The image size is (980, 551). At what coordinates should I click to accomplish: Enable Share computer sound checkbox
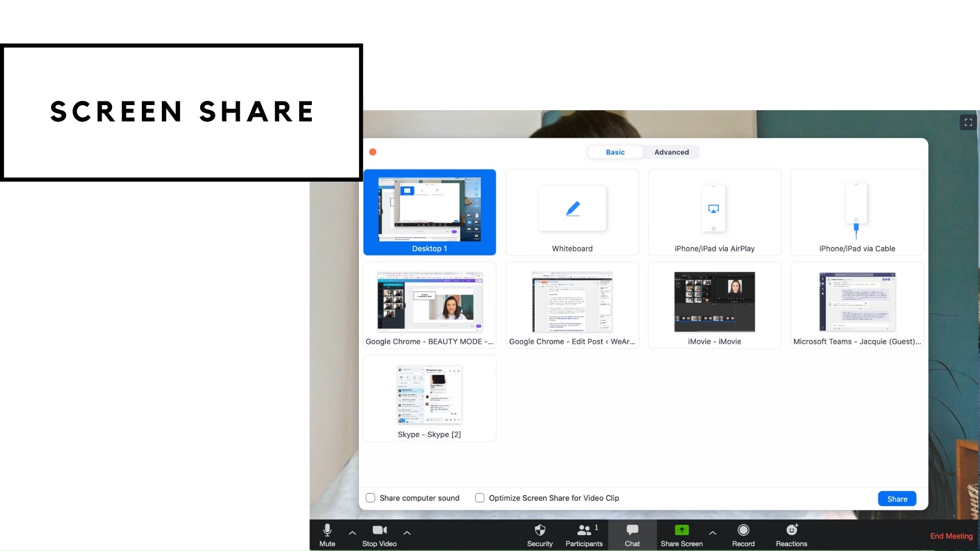[371, 498]
